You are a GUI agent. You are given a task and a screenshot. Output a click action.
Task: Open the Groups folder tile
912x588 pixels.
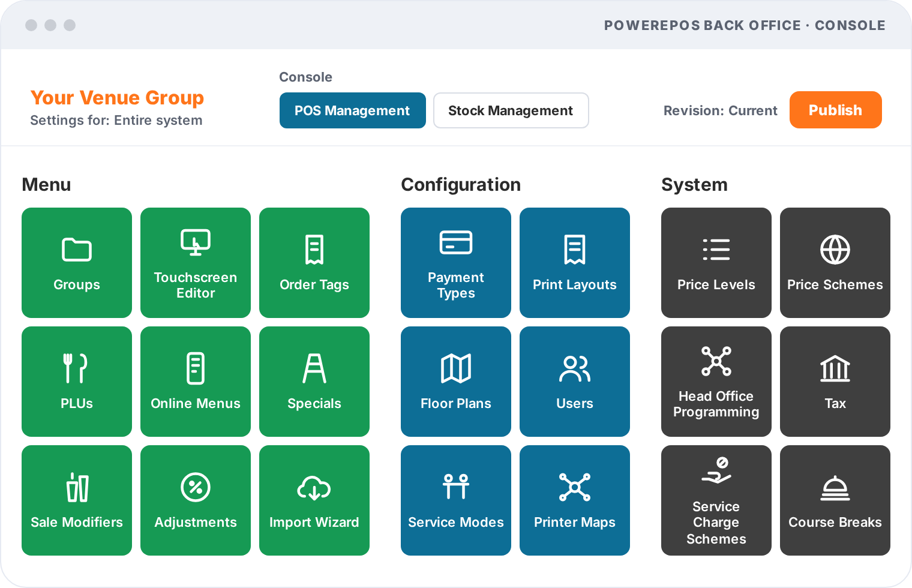(77, 263)
